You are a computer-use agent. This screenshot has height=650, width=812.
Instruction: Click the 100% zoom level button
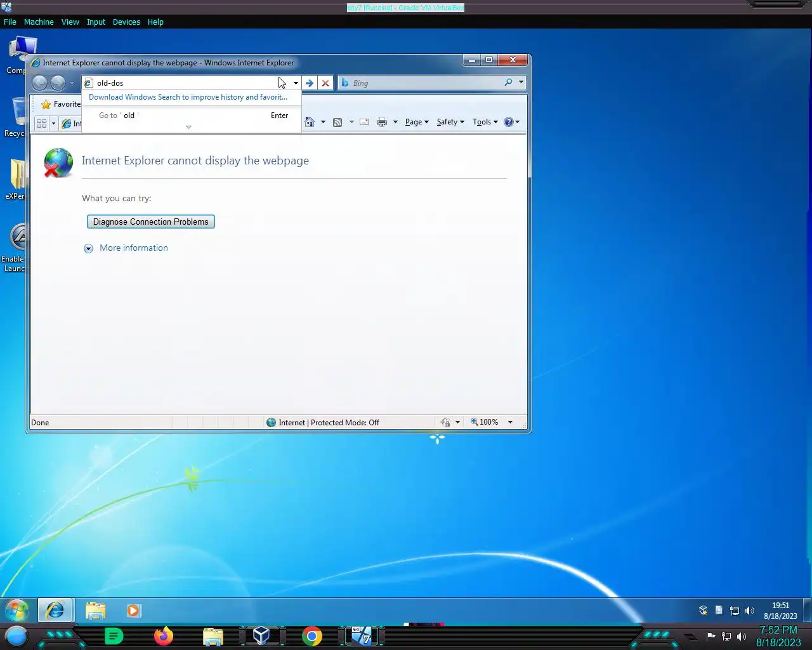click(485, 422)
